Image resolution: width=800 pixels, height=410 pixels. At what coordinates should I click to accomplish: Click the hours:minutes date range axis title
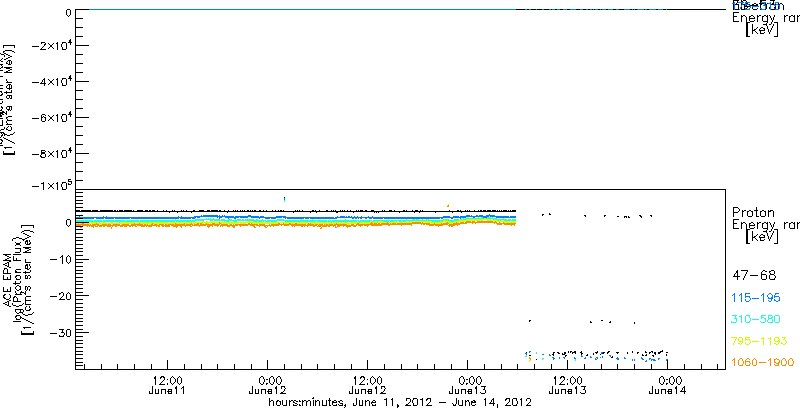click(x=401, y=402)
